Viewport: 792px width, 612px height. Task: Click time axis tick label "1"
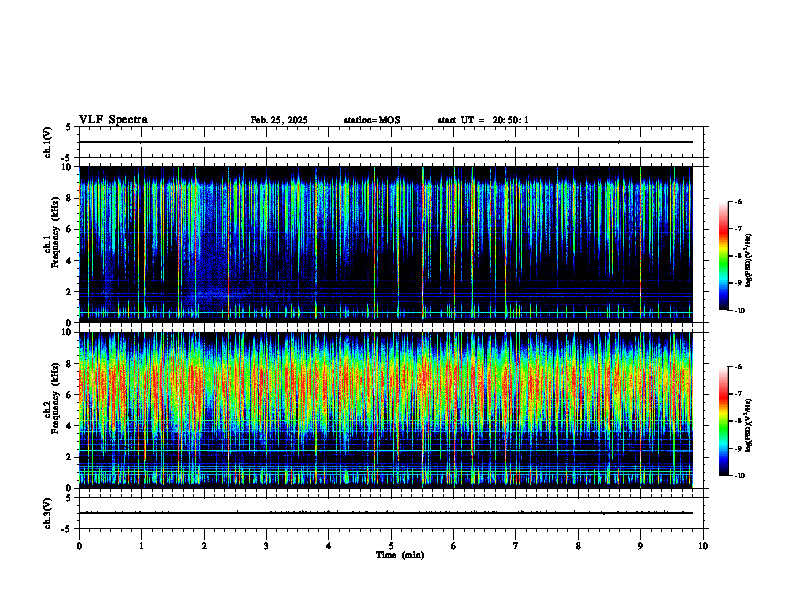tap(141, 546)
